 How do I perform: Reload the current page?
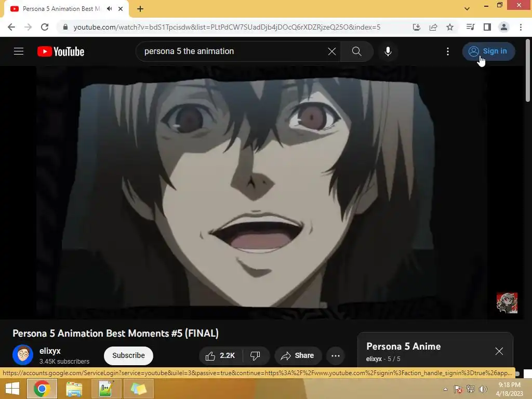point(45,27)
